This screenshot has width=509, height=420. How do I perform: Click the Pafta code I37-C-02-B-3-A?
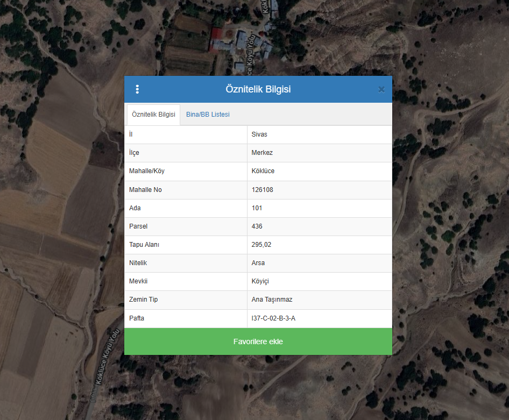point(273,318)
